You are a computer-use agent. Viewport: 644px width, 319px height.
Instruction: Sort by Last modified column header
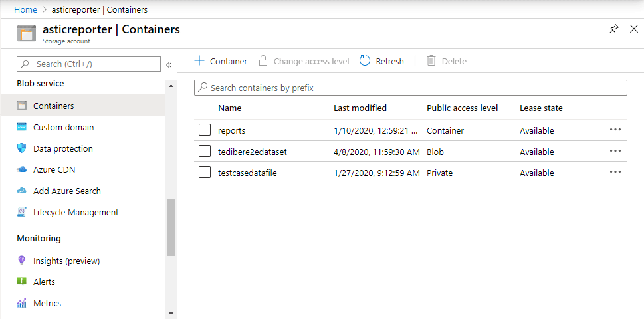[360, 108]
